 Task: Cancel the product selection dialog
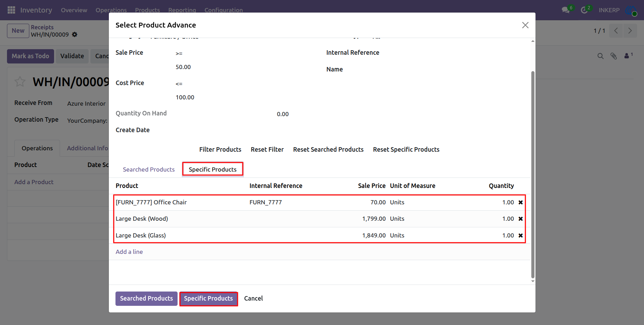[253, 298]
